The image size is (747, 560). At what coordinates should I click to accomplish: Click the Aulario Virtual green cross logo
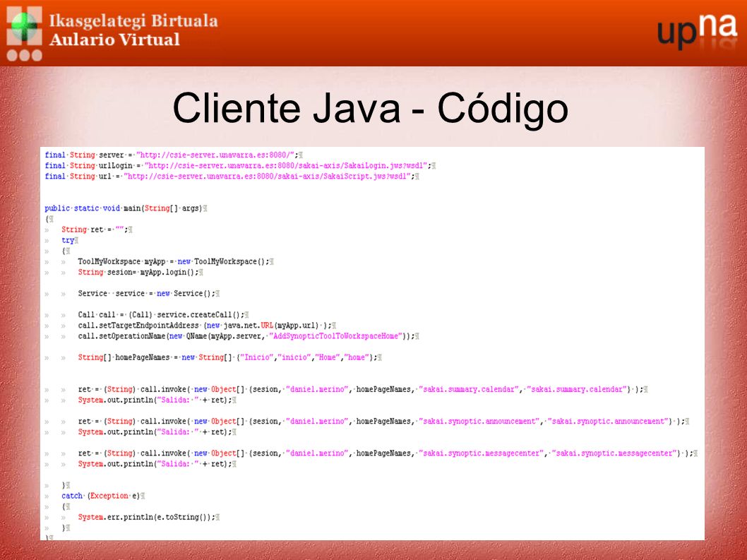pyautogui.click(x=24, y=33)
